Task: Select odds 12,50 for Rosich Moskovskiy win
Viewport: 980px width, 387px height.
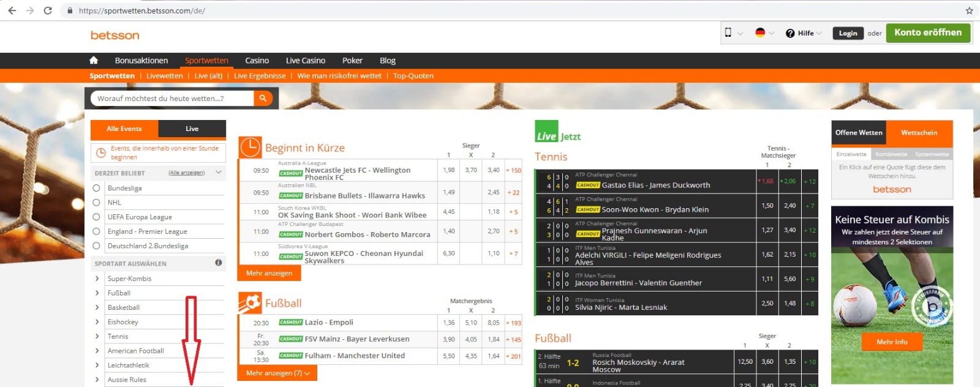Action: click(x=745, y=362)
